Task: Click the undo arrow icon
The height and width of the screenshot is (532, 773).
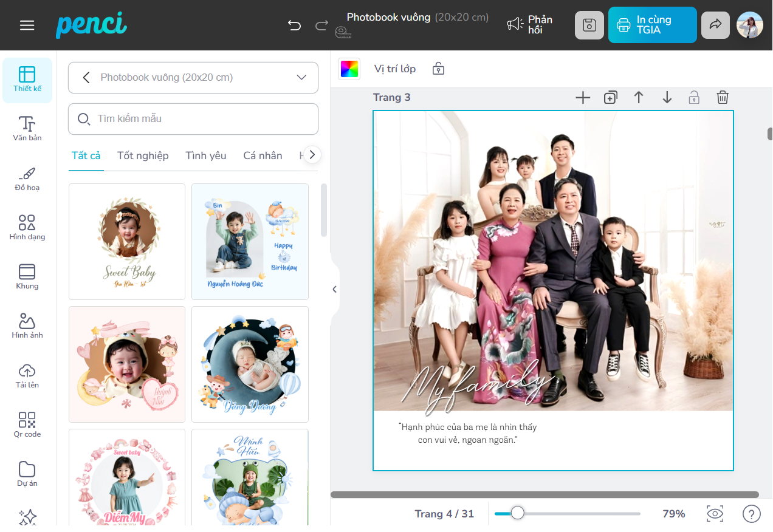Action: (295, 25)
